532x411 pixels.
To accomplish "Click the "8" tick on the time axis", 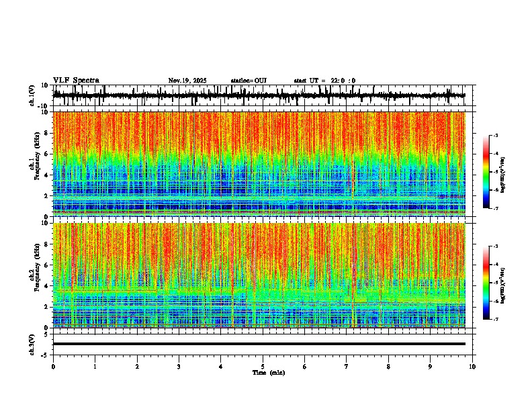I will point(388,367).
